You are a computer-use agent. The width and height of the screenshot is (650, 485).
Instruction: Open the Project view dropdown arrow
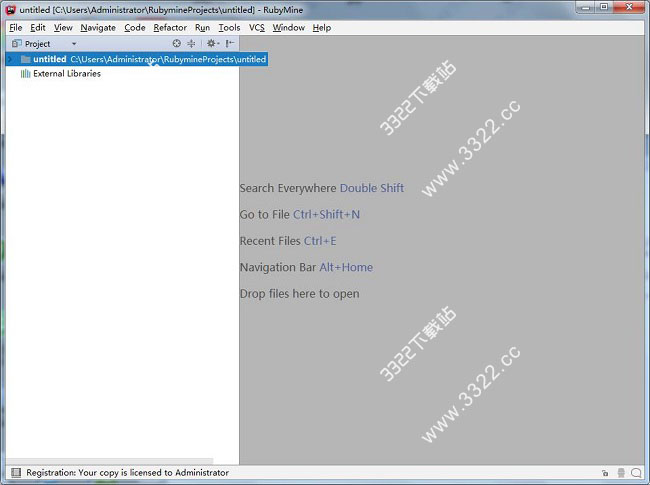point(74,44)
